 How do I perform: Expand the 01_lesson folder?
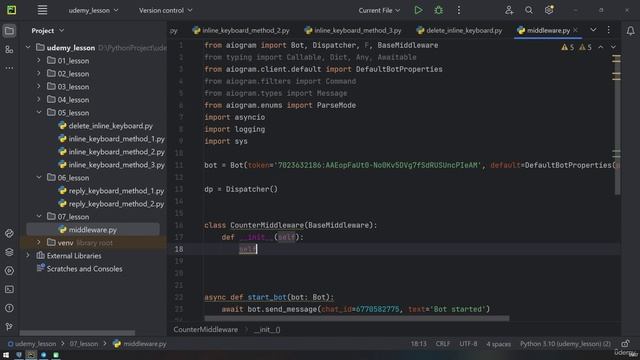tap(39, 60)
